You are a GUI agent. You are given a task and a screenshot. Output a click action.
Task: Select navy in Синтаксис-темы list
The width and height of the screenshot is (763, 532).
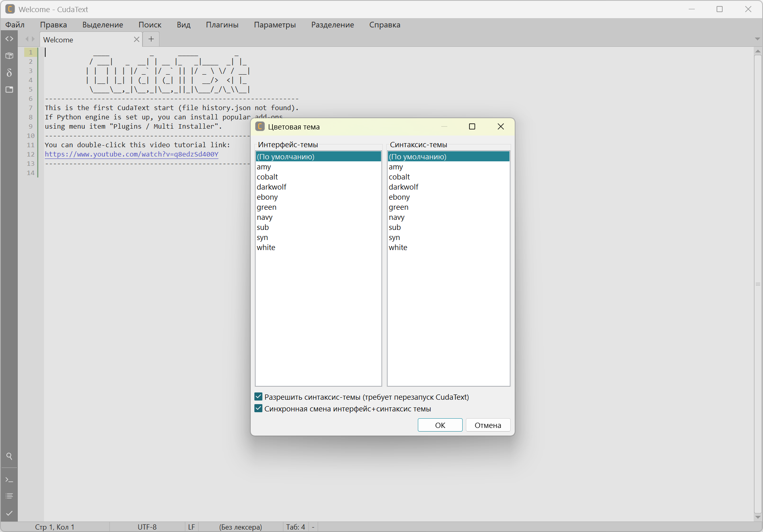click(449, 217)
